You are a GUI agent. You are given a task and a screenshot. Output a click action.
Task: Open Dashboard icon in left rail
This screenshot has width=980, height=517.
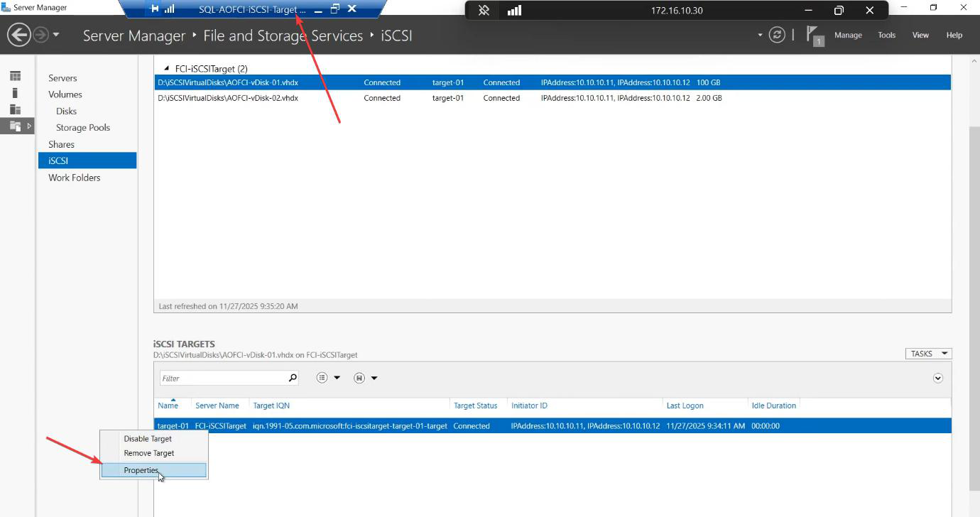pos(15,76)
